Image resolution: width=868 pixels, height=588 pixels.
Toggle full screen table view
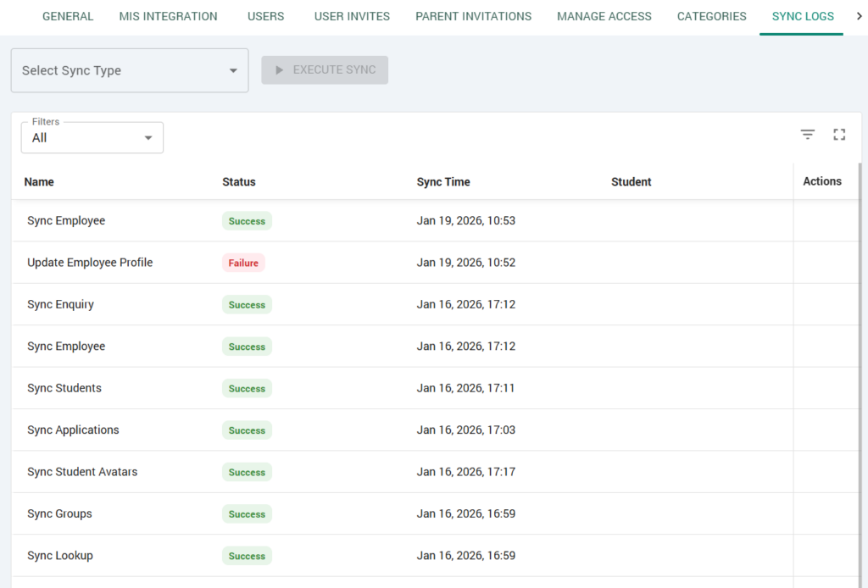839,135
